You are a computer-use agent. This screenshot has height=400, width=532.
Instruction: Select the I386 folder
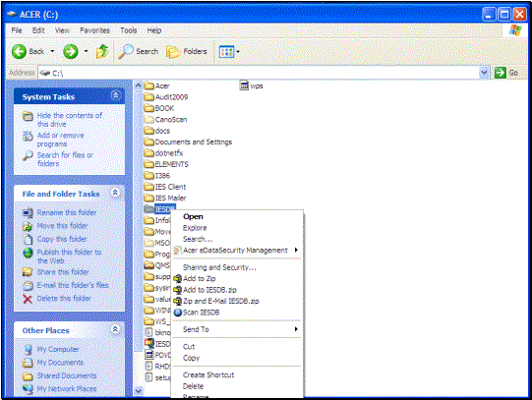156,176
